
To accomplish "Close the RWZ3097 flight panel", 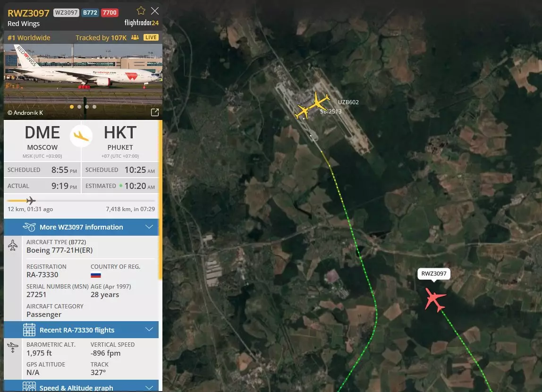I will click(x=155, y=11).
